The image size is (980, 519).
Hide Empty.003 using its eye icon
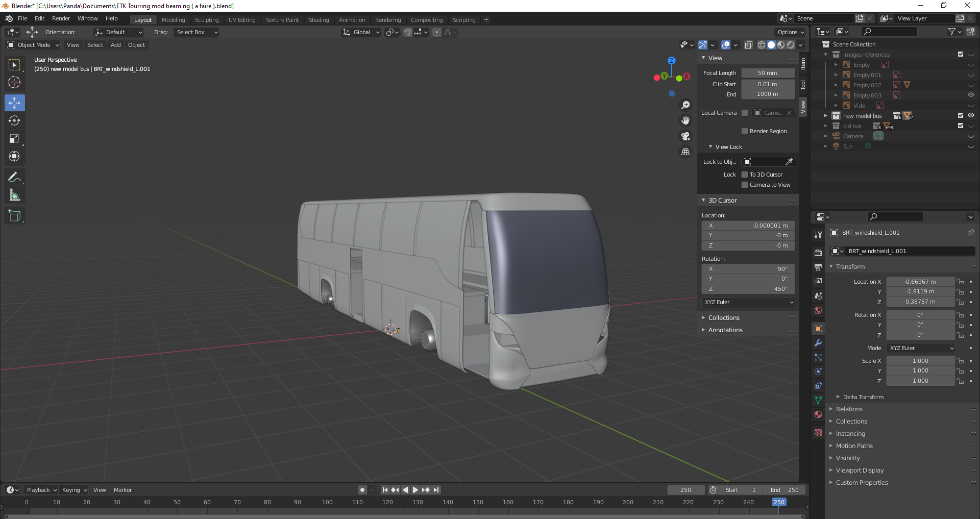(x=971, y=95)
